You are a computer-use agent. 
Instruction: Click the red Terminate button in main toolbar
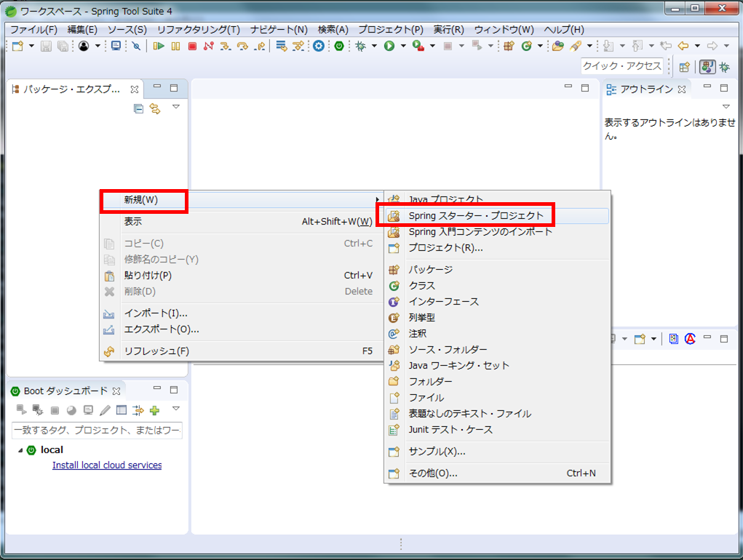(x=192, y=46)
